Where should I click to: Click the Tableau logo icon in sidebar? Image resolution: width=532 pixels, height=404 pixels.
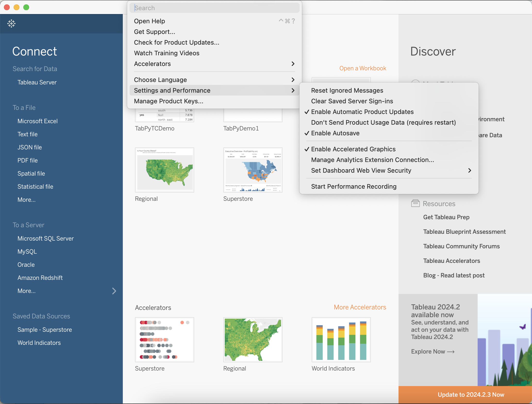tap(11, 24)
